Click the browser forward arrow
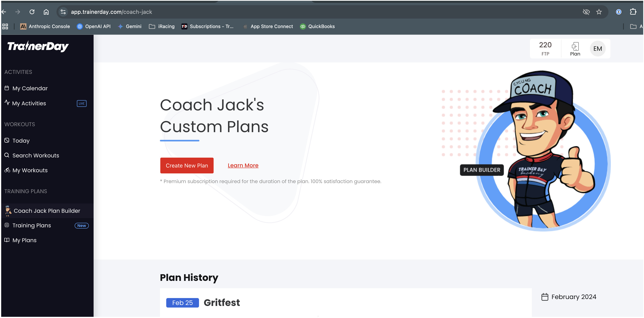644x318 pixels. pyautogui.click(x=18, y=12)
